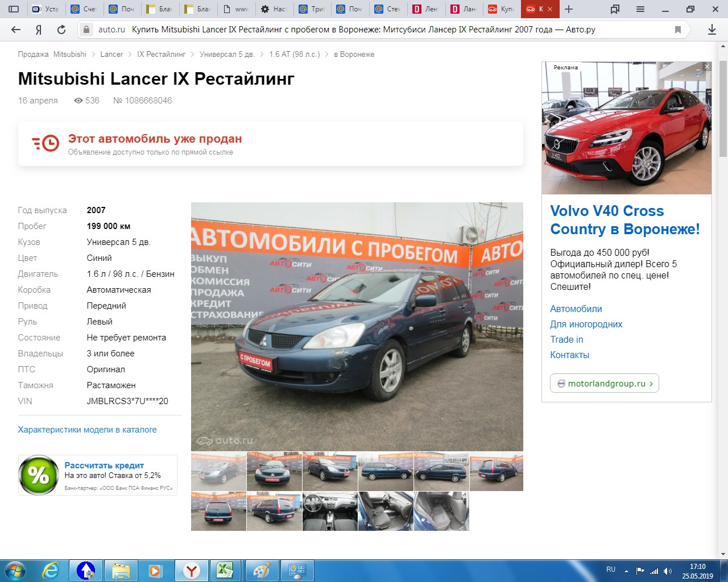This screenshot has width=728, height=582.
Task: Select front seats interior thumbnail
Action: pos(386,512)
